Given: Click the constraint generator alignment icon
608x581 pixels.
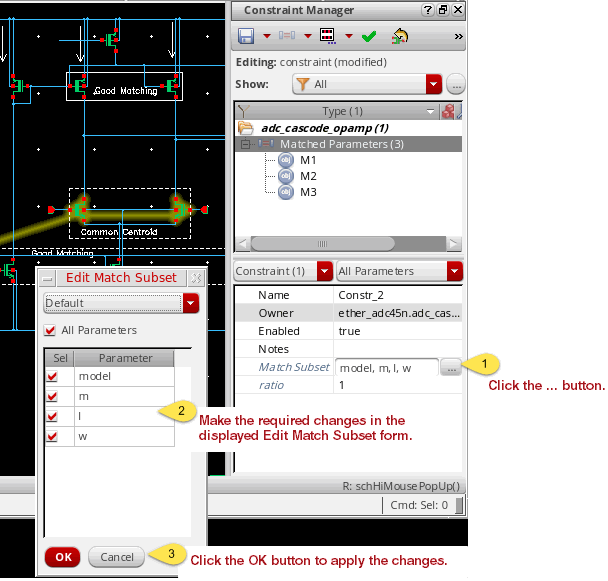Looking at the screenshot, I should tap(286, 37).
